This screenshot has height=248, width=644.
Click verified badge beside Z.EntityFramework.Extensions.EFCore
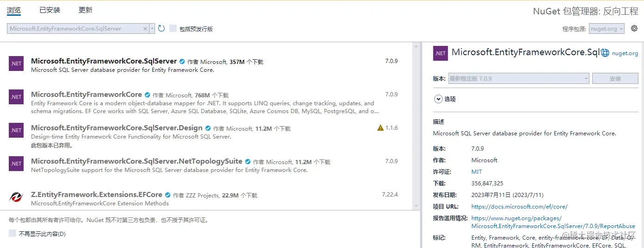click(x=167, y=195)
